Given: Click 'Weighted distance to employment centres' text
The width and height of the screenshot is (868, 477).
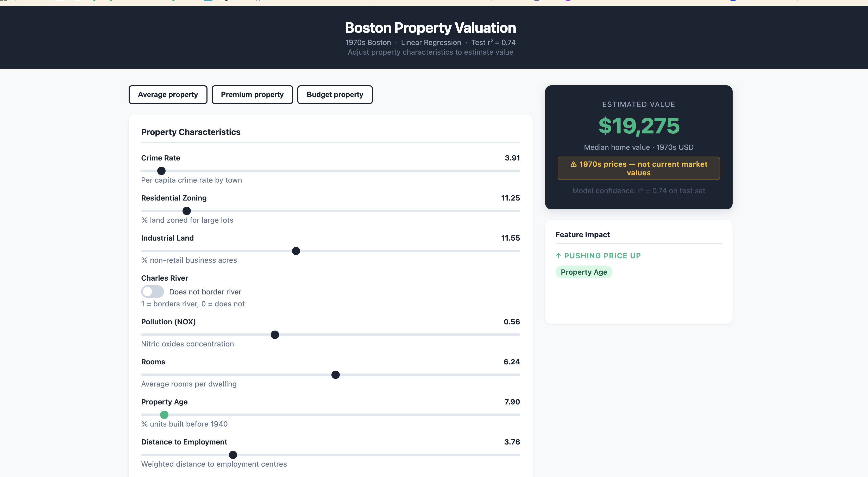Looking at the screenshot, I should coord(214,464).
